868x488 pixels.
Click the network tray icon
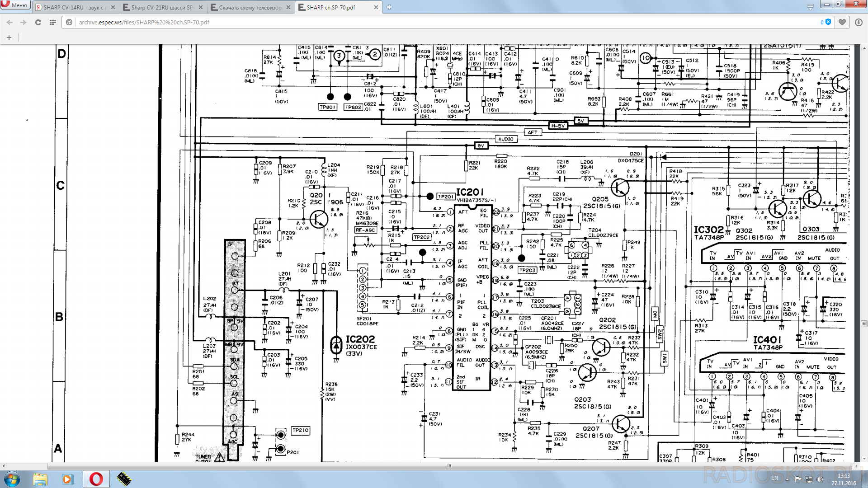(x=809, y=479)
